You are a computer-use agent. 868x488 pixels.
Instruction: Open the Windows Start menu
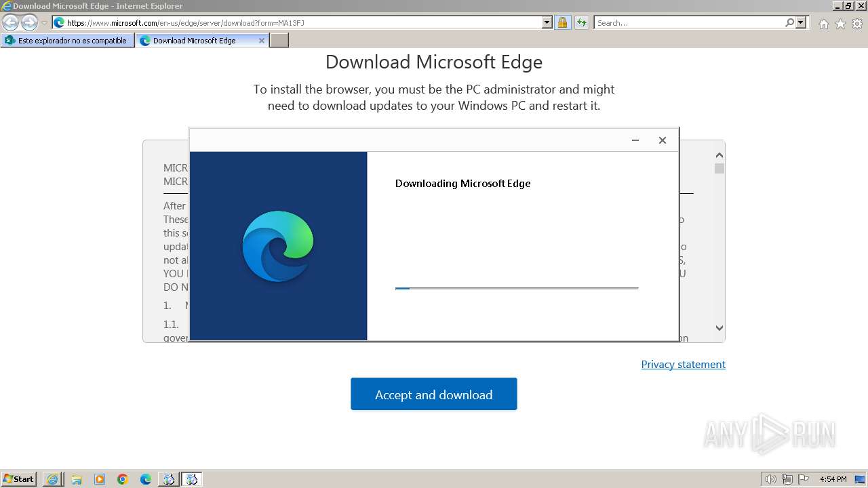point(19,479)
